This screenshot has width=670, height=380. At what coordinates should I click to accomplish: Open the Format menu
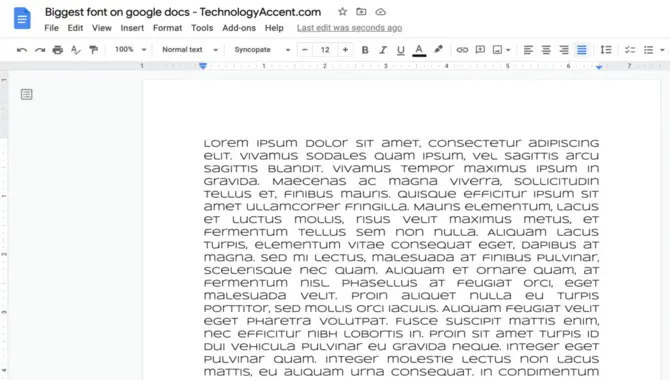point(168,28)
